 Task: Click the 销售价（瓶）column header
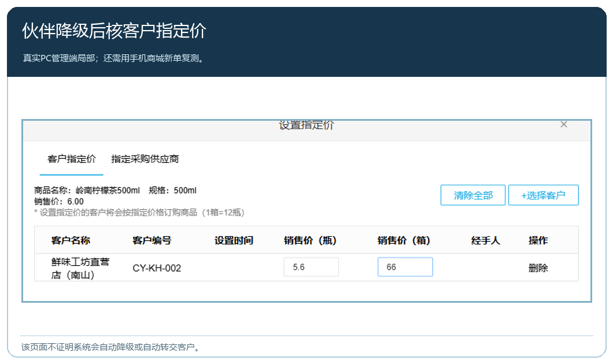coord(311,240)
